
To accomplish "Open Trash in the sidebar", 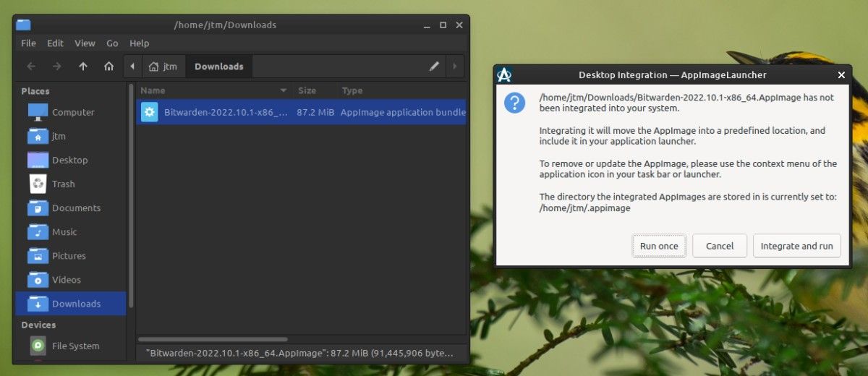I will point(70,184).
